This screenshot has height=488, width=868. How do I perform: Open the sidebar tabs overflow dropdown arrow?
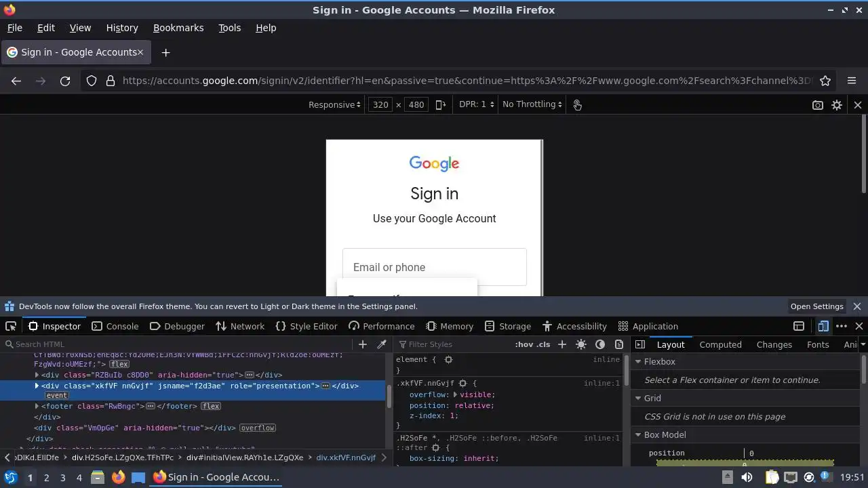863,344
